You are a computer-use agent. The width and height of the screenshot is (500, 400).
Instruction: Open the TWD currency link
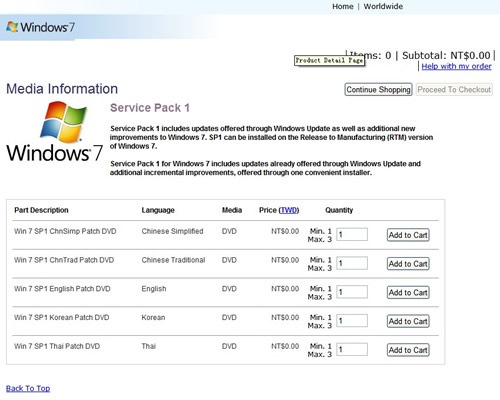289,210
